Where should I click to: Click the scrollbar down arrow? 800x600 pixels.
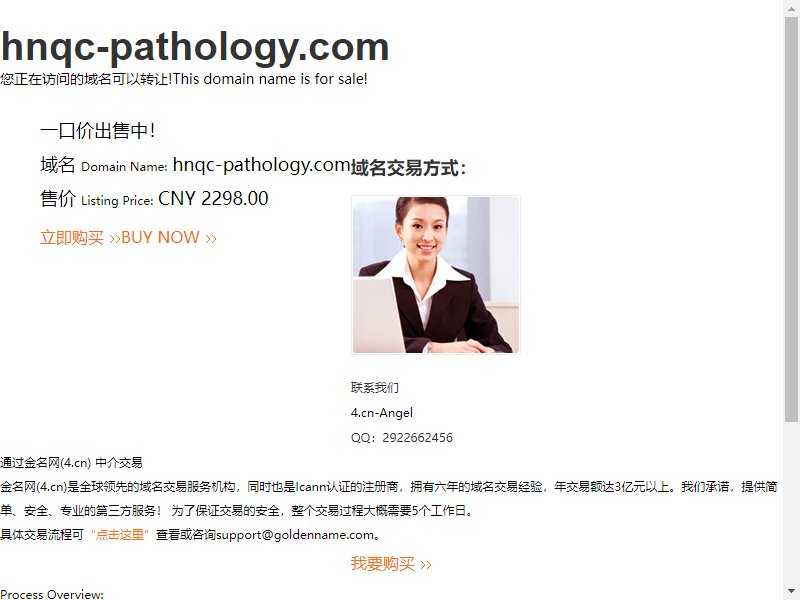(791, 593)
